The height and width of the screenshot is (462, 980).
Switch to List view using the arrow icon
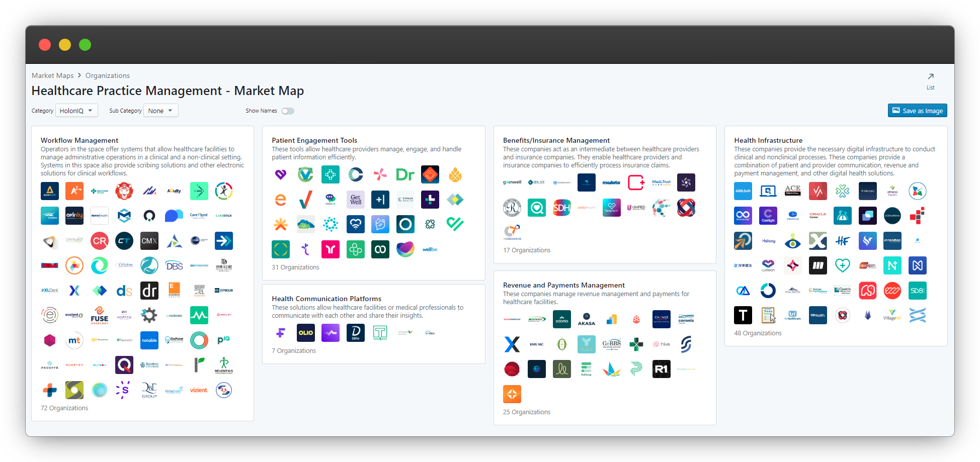[x=931, y=80]
